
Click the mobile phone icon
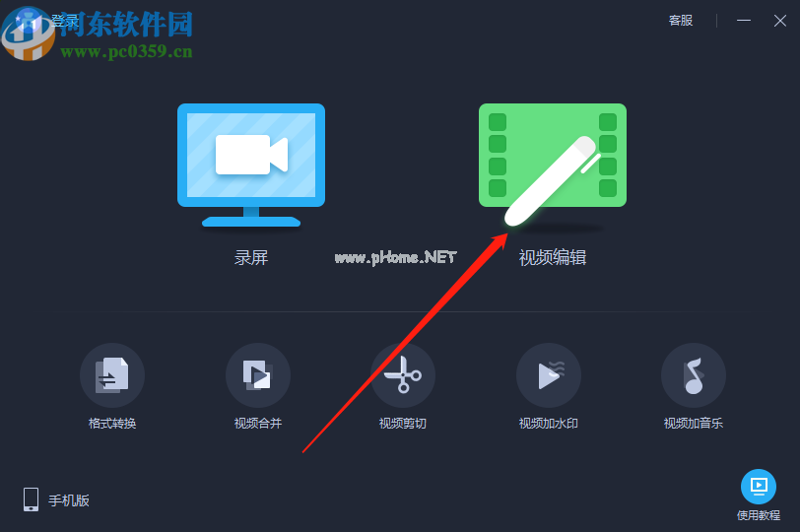(x=32, y=499)
